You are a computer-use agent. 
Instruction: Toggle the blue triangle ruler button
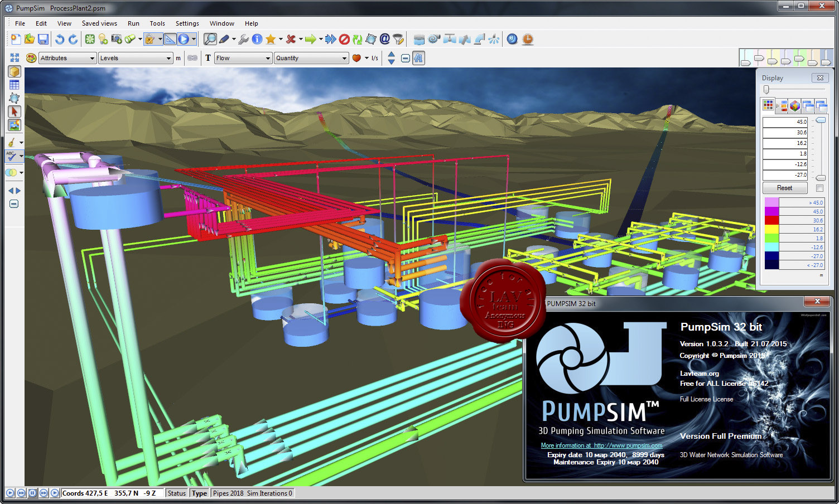[170, 39]
